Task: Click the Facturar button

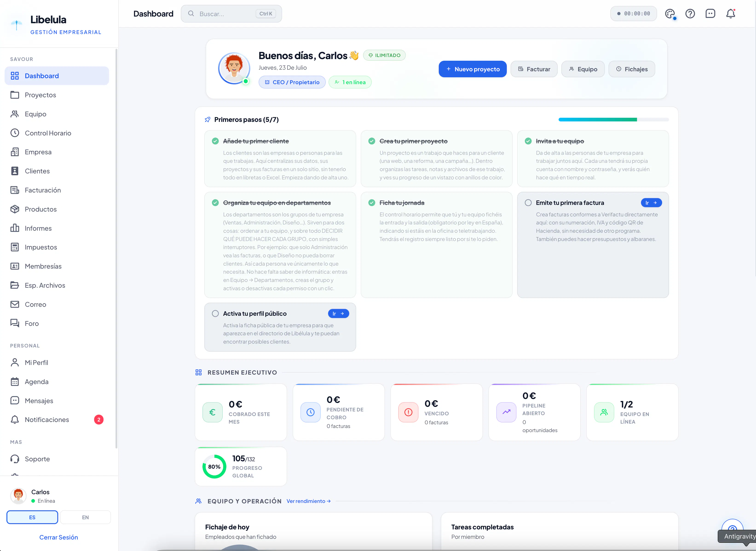Action: pos(534,69)
